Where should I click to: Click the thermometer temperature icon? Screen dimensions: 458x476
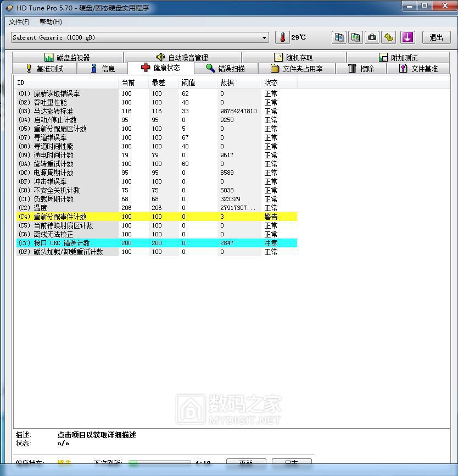(282, 37)
